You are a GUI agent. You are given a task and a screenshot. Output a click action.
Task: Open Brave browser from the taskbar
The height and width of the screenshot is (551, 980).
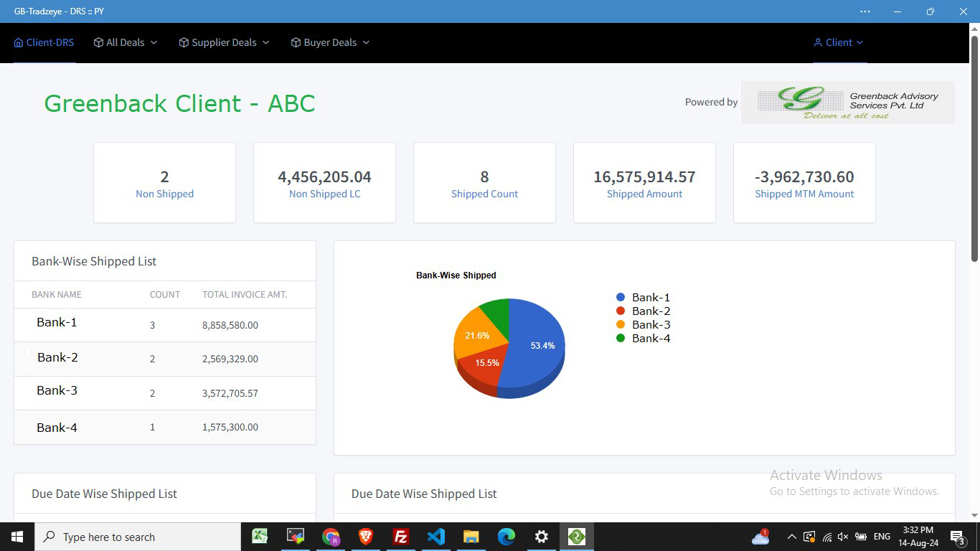[365, 537]
